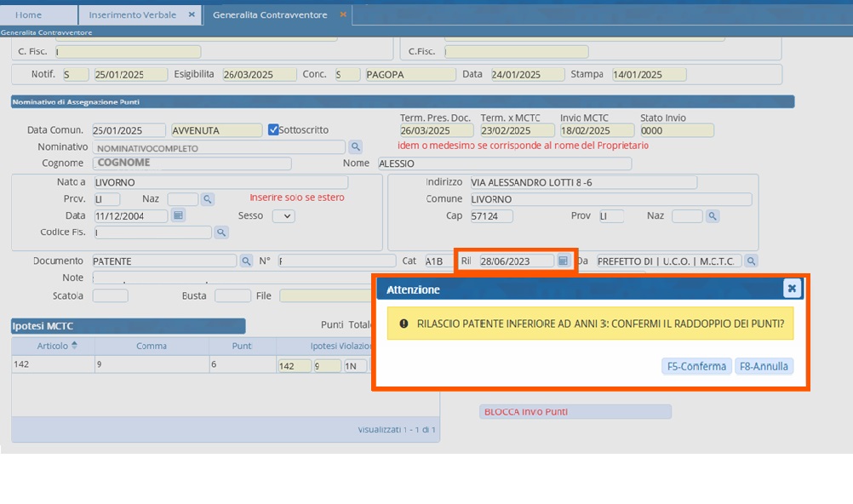Click the Scatola input field
The image size is (853, 504).
(111, 295)
